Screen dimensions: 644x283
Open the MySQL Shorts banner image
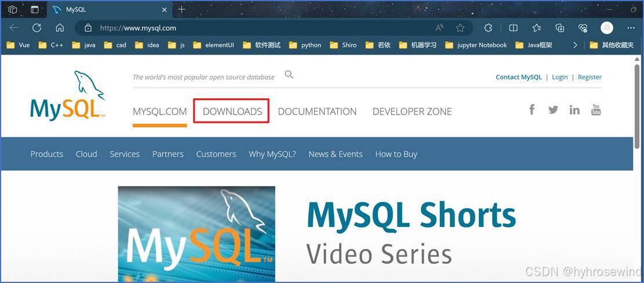[197, 234]
